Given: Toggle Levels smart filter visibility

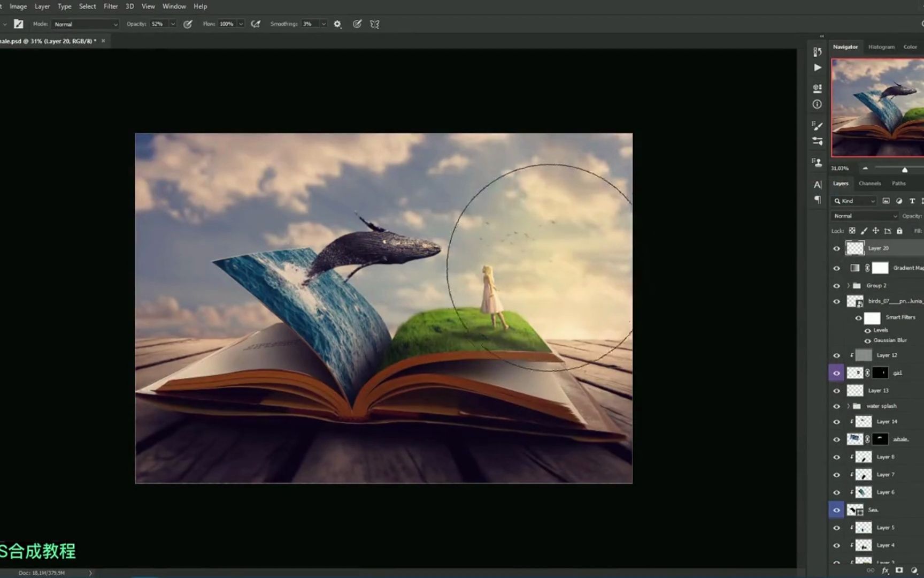Looking at the screenshot, I should [x=867, y=331].
